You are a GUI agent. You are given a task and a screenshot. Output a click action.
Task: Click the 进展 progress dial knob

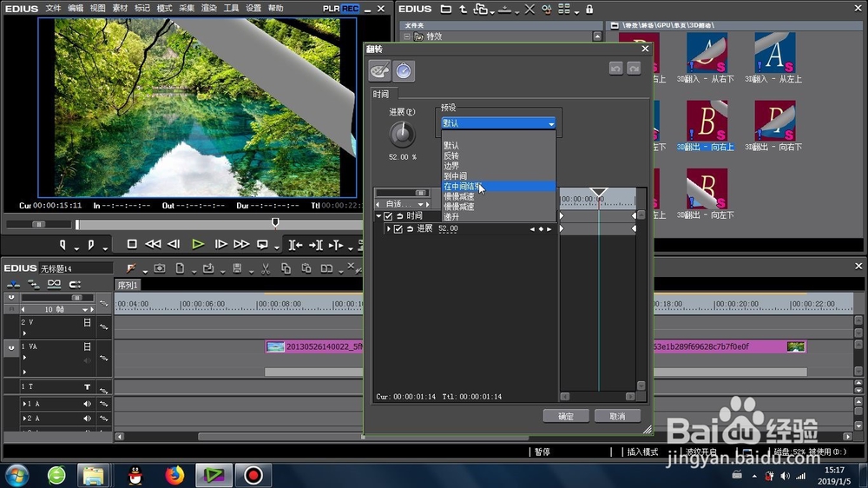402,134
